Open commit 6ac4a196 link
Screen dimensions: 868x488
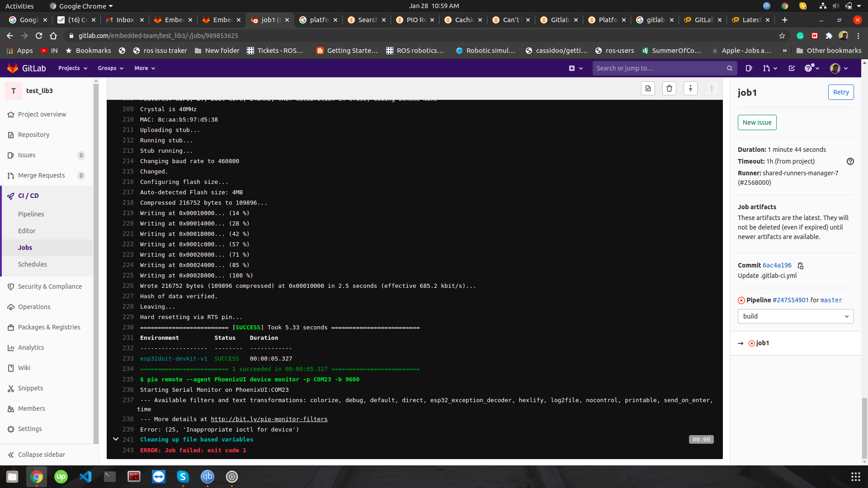point(777,266)
